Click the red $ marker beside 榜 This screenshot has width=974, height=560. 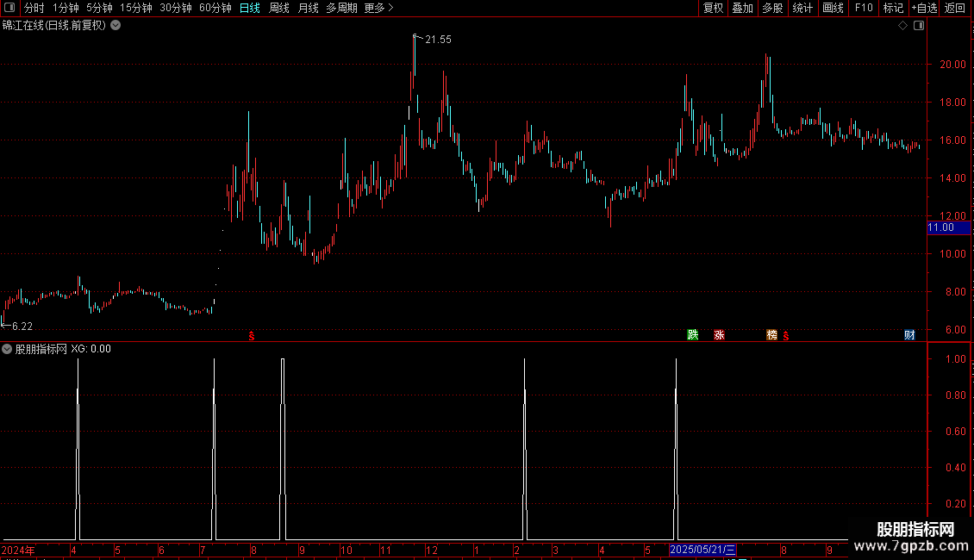(786, 336)
